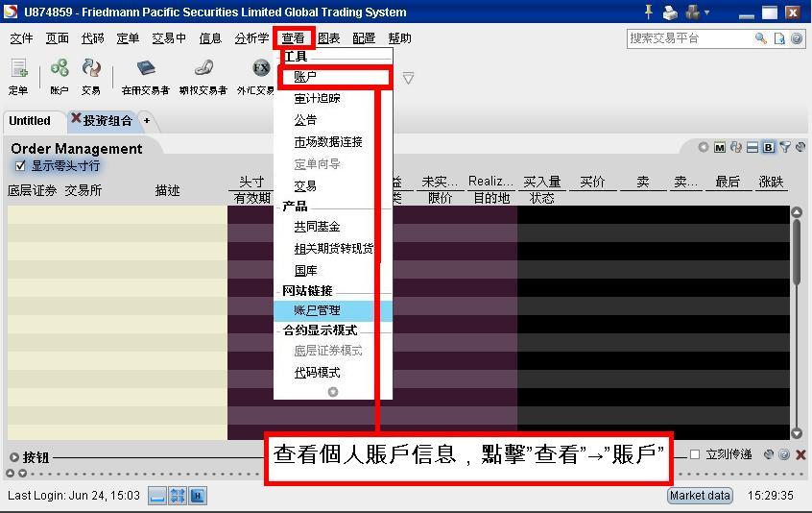Click the filter funnel icon in Order Management
812x513 pixels.
point(785,147)
